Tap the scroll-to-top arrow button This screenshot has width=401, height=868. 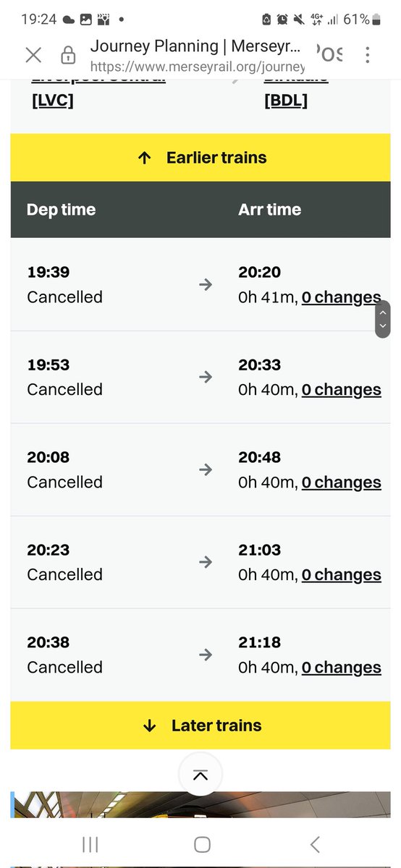(x=200, y=775)
